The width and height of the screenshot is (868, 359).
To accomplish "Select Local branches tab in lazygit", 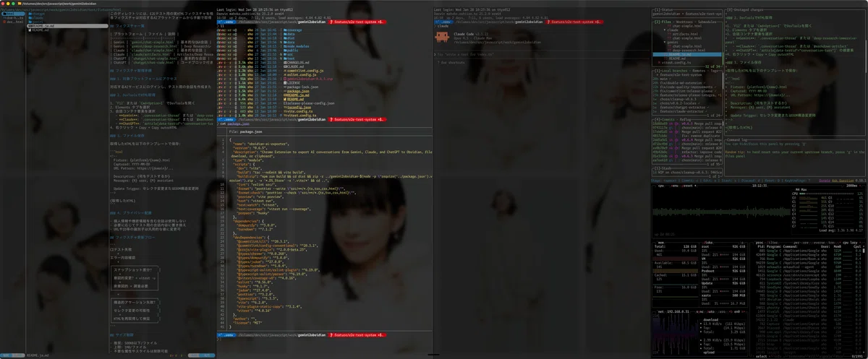I will coord(674,71).
